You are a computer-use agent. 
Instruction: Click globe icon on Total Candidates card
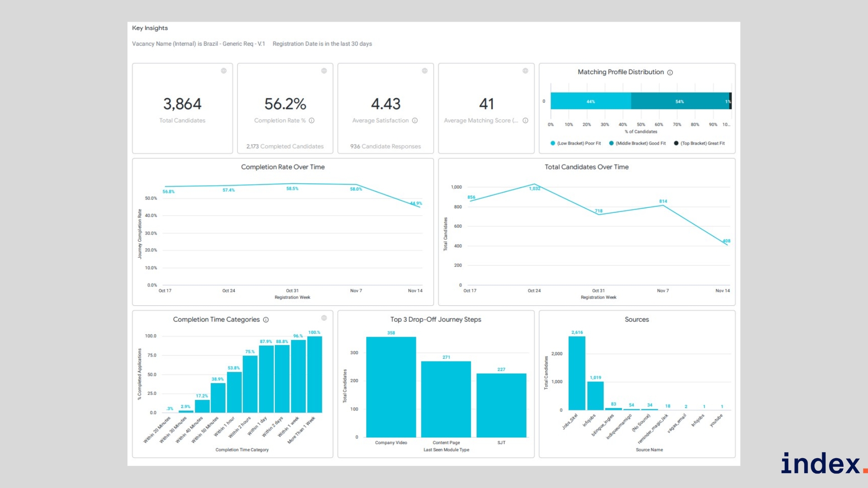pos(223,71)
